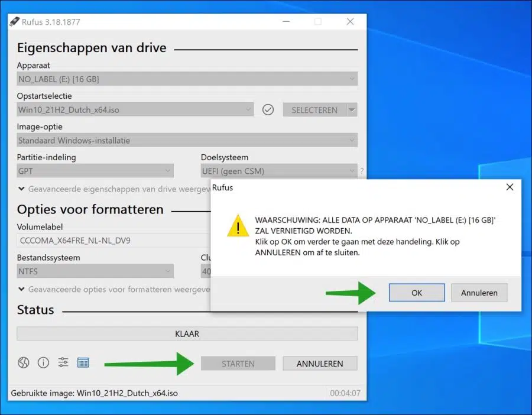532x415 pixels.
Task: Click the STARTEN button
Action: (x=238, y=364)
